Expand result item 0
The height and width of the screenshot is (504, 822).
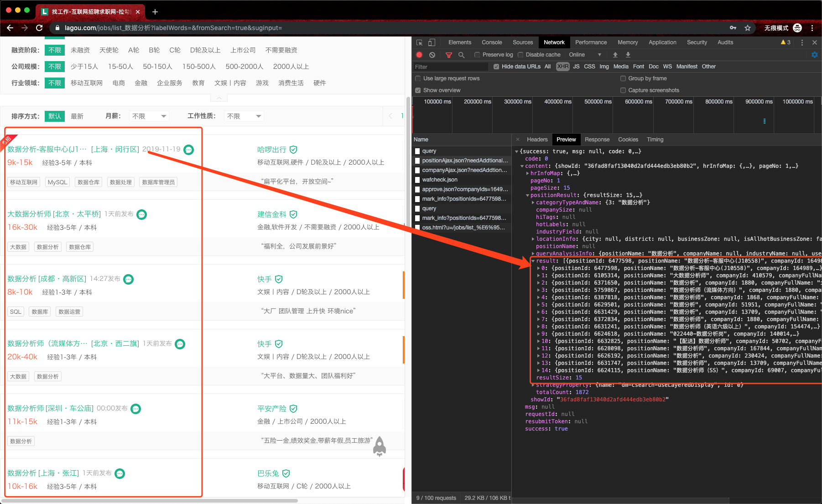click(x=539, y=268)
